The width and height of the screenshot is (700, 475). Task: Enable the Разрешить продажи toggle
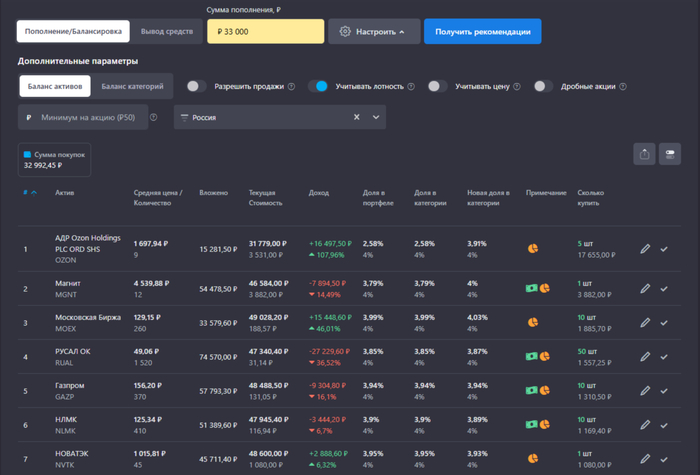[197, 87]
